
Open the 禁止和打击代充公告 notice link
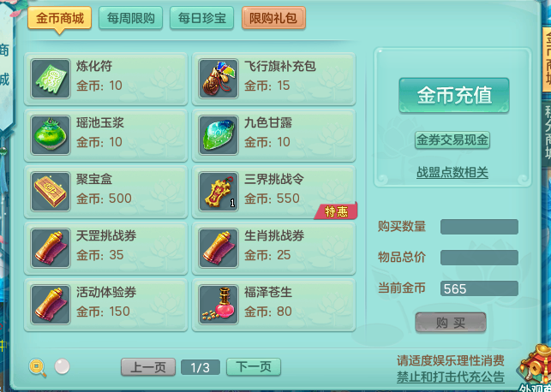pyautogui.click(x=451, y=377)
